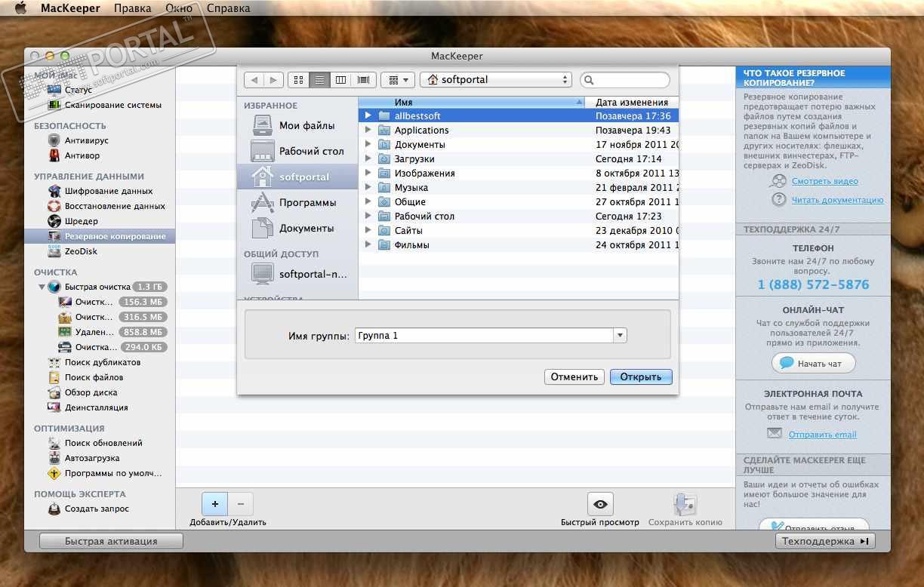
Task: Select the Антивор icon
Action: 54,155
